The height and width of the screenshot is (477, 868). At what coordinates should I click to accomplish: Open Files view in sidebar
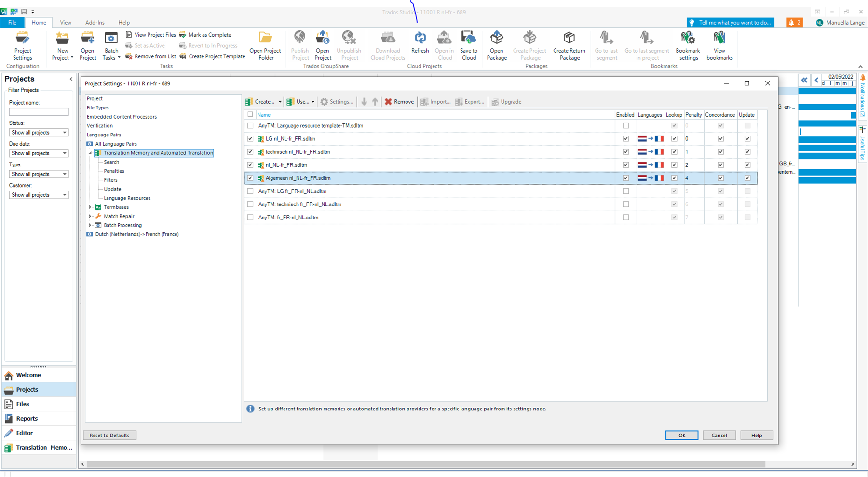(39, 404)
